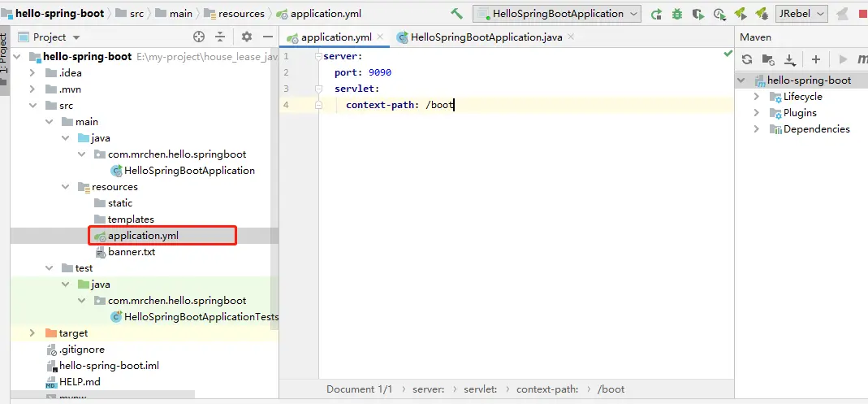
Task: Click the grayed-out JRebel icon near Stop
Action: point(842,14)
